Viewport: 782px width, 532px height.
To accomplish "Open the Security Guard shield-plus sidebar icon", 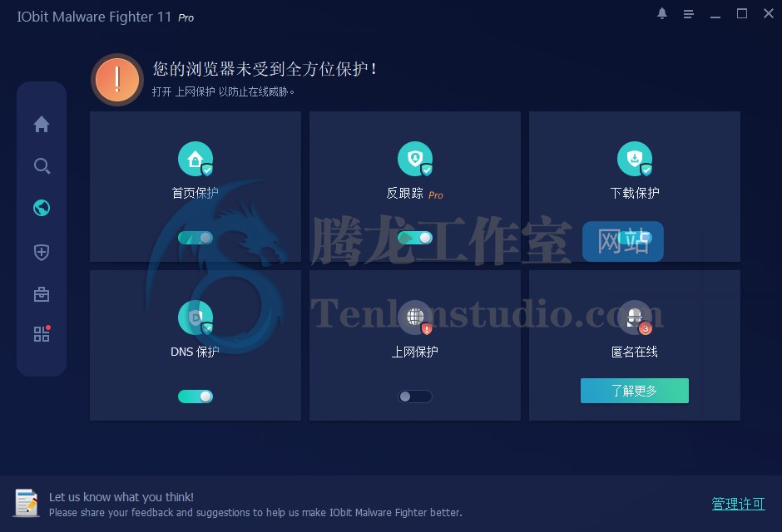I will click(42, 252).
